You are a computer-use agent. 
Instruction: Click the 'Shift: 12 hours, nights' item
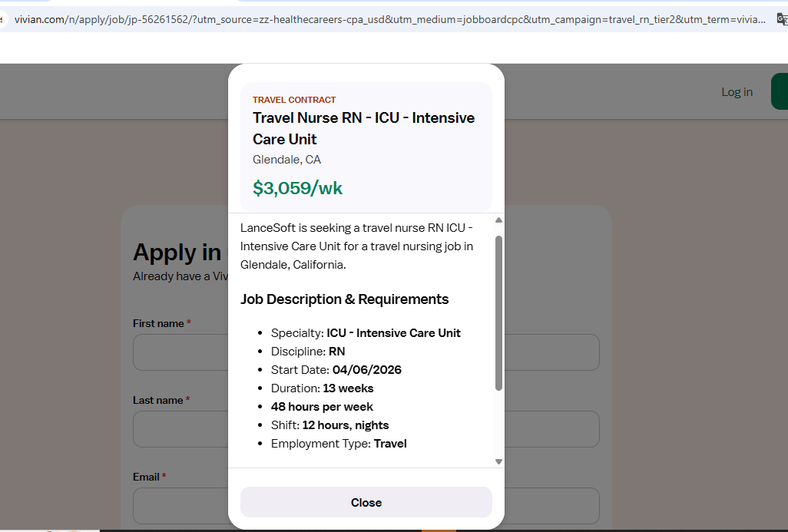tap(329, 425)
